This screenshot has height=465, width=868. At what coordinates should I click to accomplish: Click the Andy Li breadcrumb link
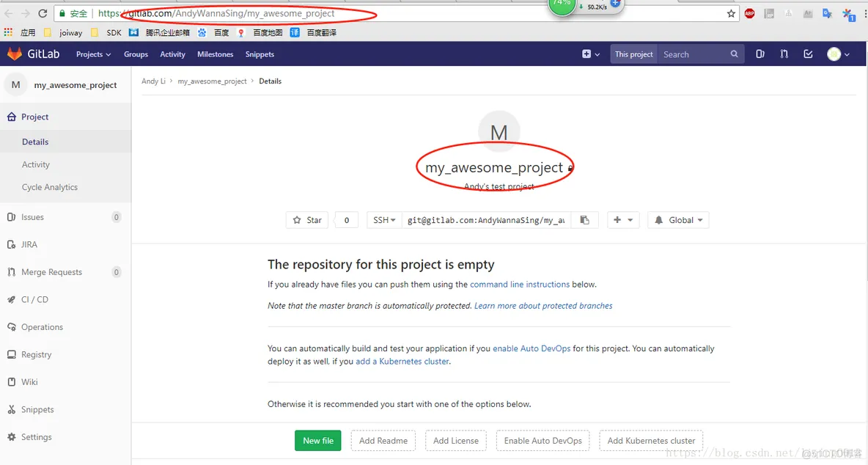(x=153, y=81)
